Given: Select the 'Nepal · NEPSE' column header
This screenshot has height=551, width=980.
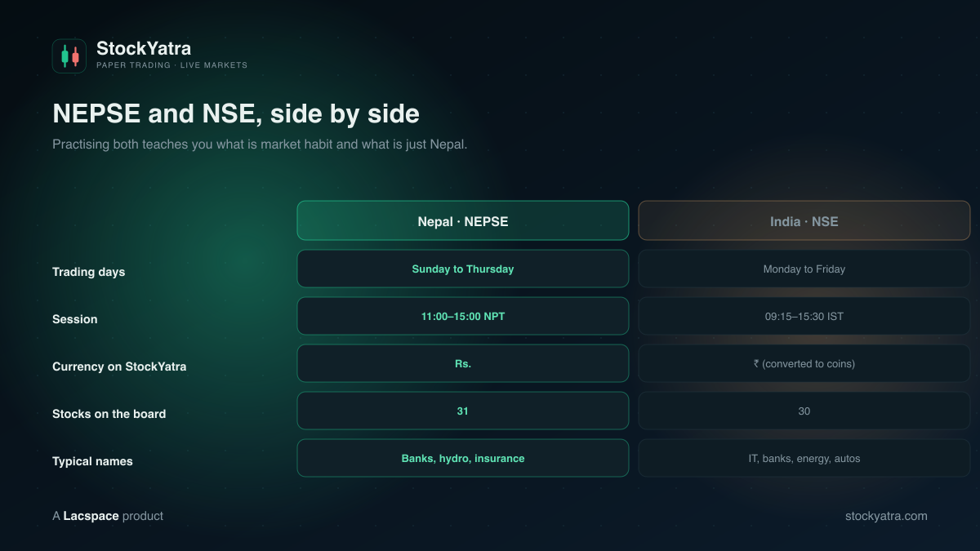Looking at the screenshot, I should coord(463,220).
